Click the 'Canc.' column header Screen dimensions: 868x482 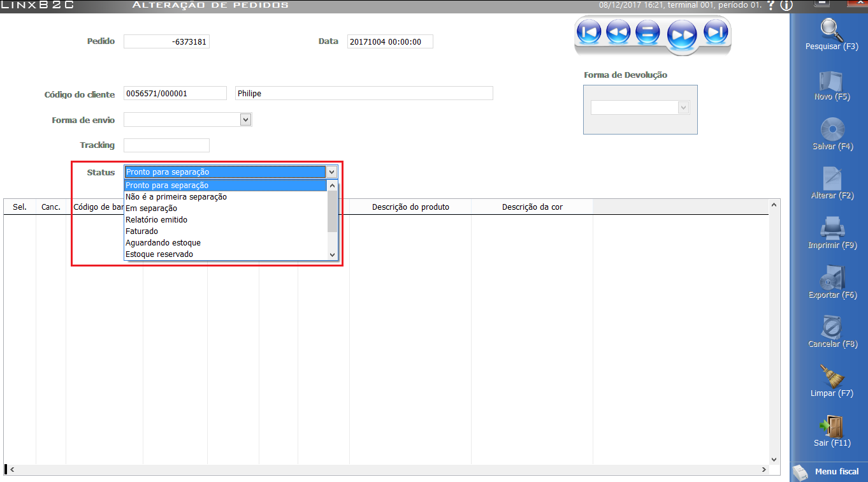coord(51,207)
